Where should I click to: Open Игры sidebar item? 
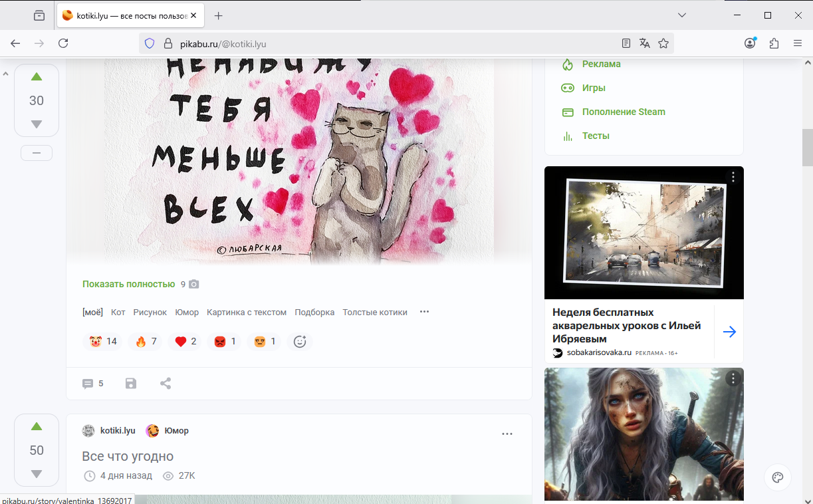pyautogui.click(x=594, y=88)
